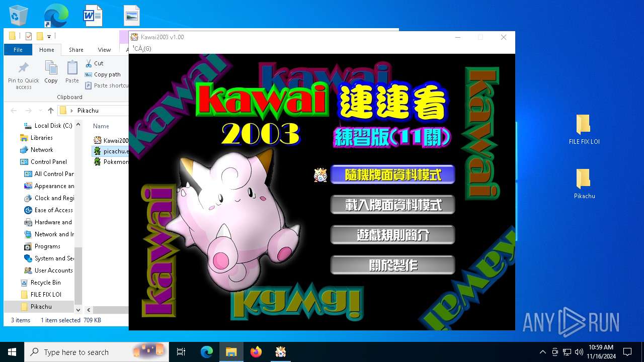The height and width of the screenshot is (362, 644).
Task: Start the random tile data mode (隨機牌面資料模式)
Action: (392, 175)
